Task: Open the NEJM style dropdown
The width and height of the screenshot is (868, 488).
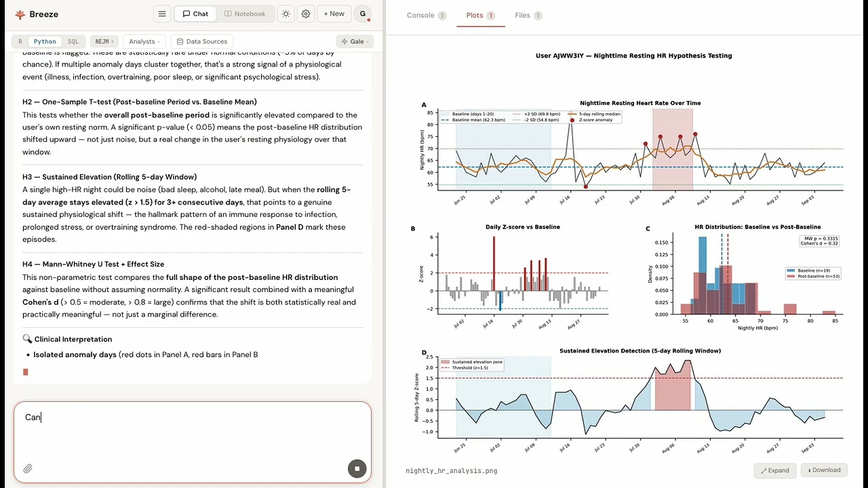Action: click(x=105, y=41)
